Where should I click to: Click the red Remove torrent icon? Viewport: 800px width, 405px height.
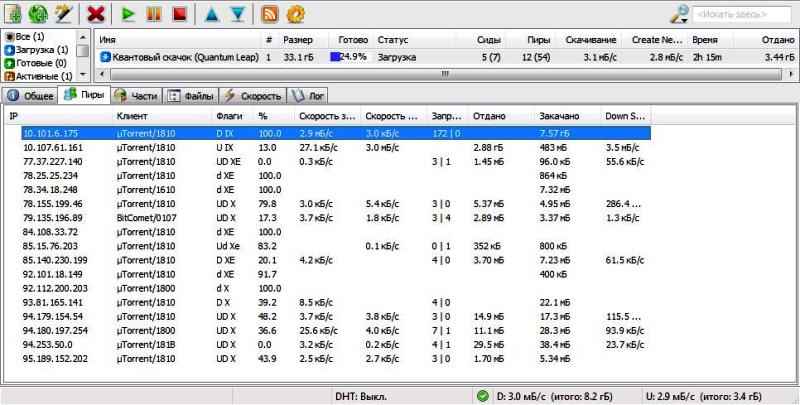click(95, 14)
